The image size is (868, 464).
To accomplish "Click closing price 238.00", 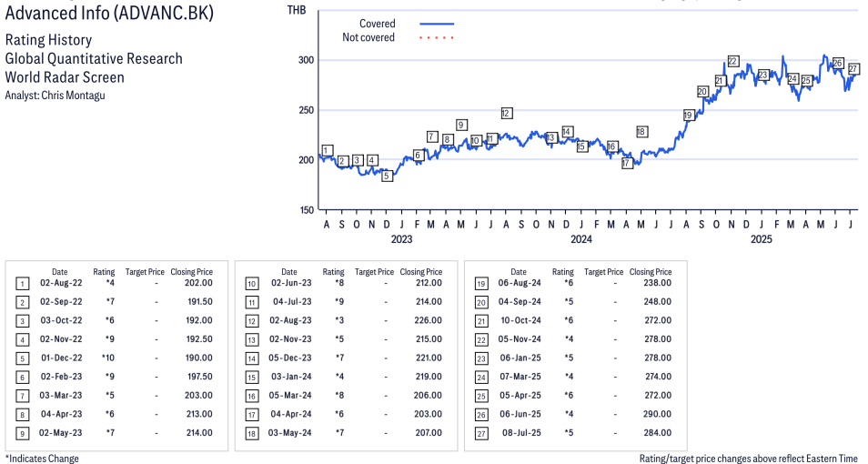I will (x=658, y=283).
